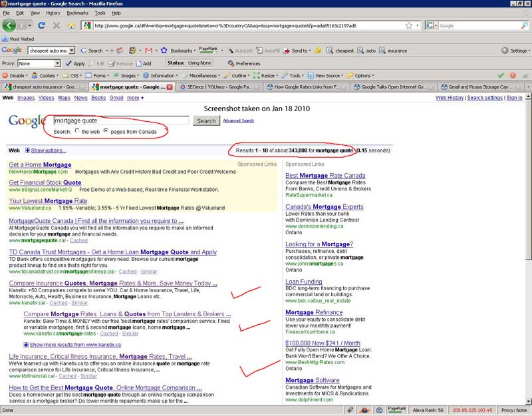Bookmark this page using the star icon
Image resolution: width=532 pixels, height=416 pixels.
(408, 26)
